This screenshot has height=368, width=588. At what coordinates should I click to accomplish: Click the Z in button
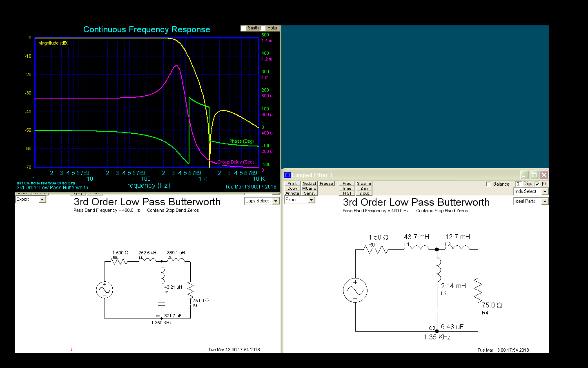(x=364, y=188)
